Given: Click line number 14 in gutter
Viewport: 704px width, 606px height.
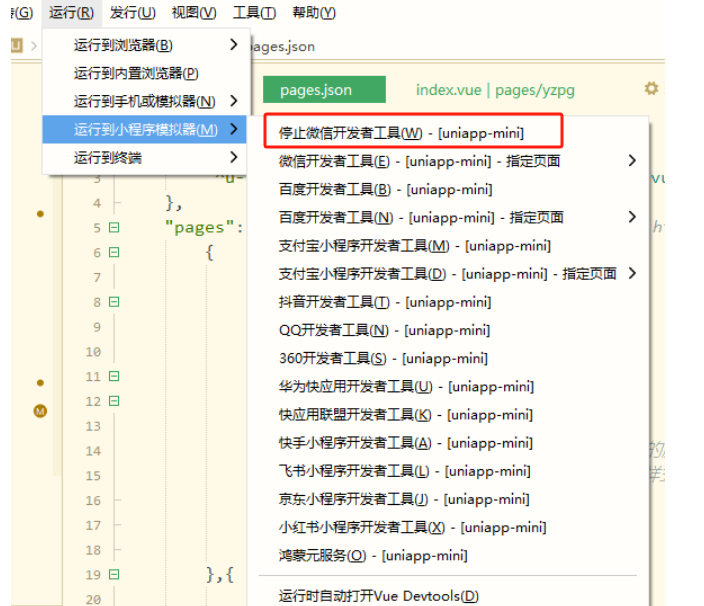Looking at the screenshot, I should [93, 451].
